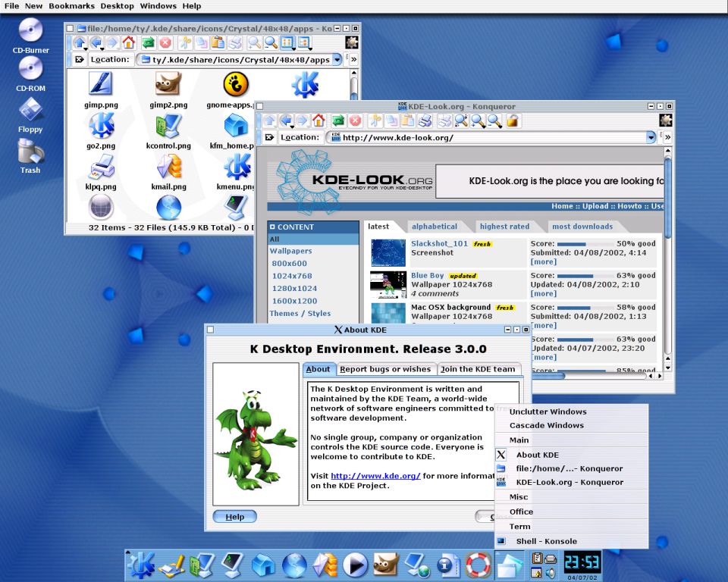Click Home icon in KDE-Look Konqueror toolbar
728x582 pixels.
click(x=318, y=120)
